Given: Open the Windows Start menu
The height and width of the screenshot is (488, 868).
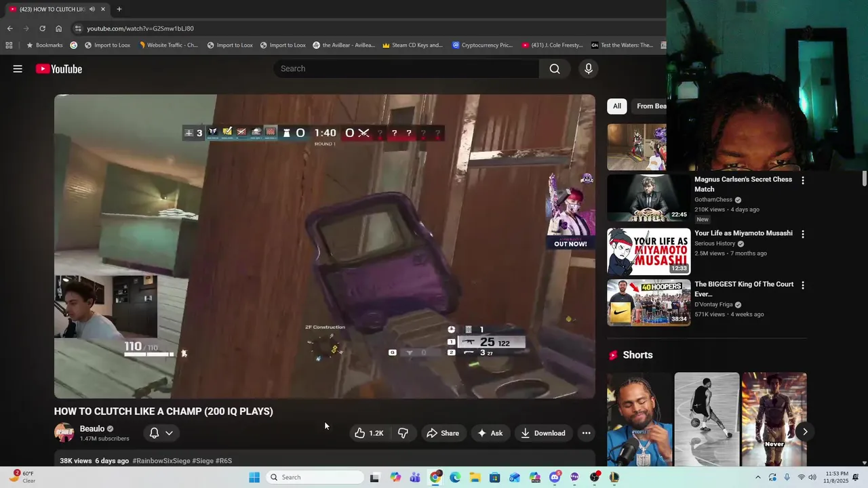Looking at the screenshot, I should [x=254, y=477].
